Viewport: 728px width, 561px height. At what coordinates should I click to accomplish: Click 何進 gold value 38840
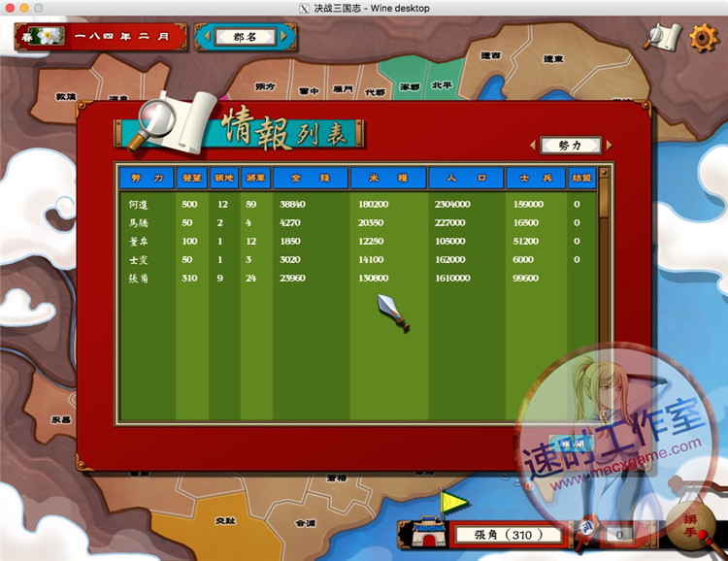click(x=292, y=205)
